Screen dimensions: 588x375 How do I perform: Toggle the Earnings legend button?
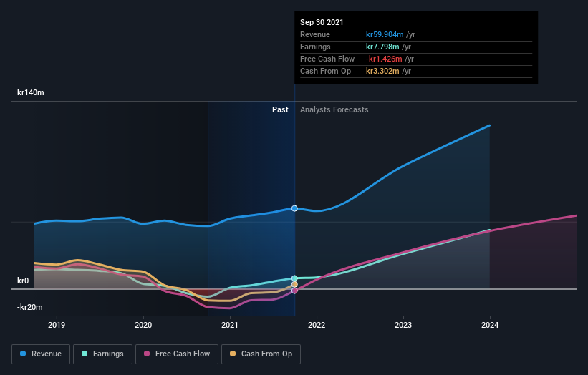point(102,354)
